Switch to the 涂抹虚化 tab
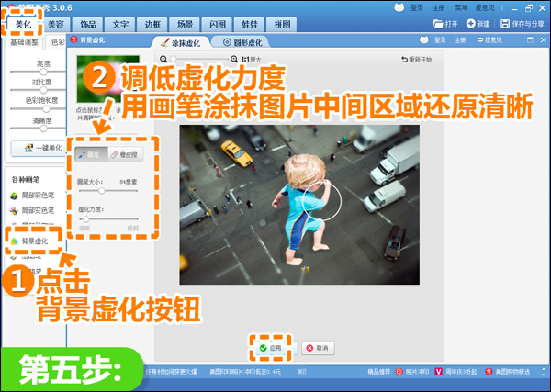This screenshot has width=551, height=392. [181, 43]
